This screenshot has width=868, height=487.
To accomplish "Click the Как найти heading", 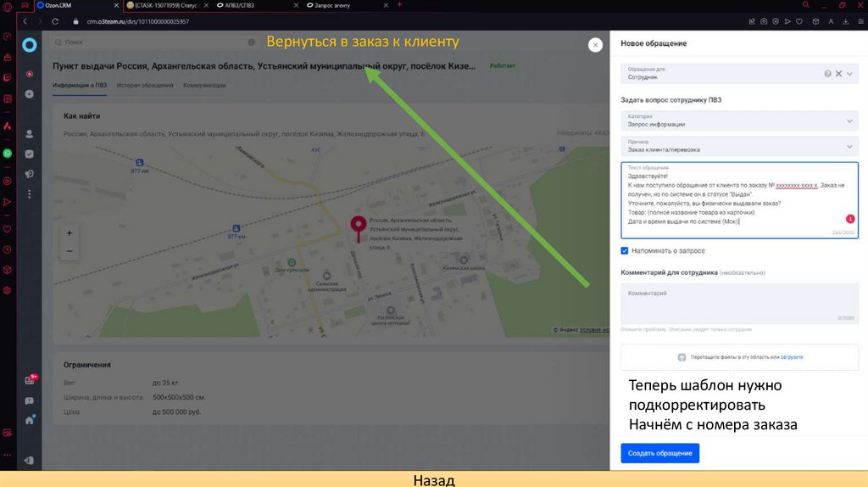I will tap(81, 115).
